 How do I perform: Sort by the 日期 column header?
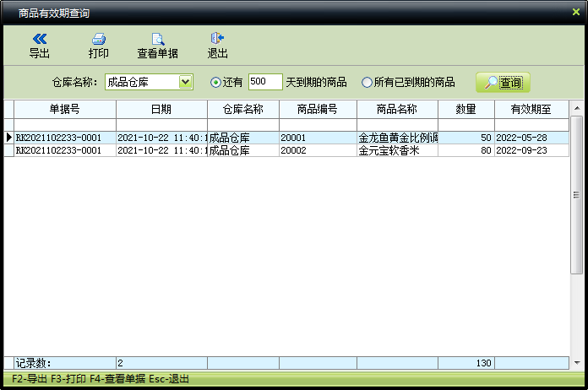tap(161, 110)
